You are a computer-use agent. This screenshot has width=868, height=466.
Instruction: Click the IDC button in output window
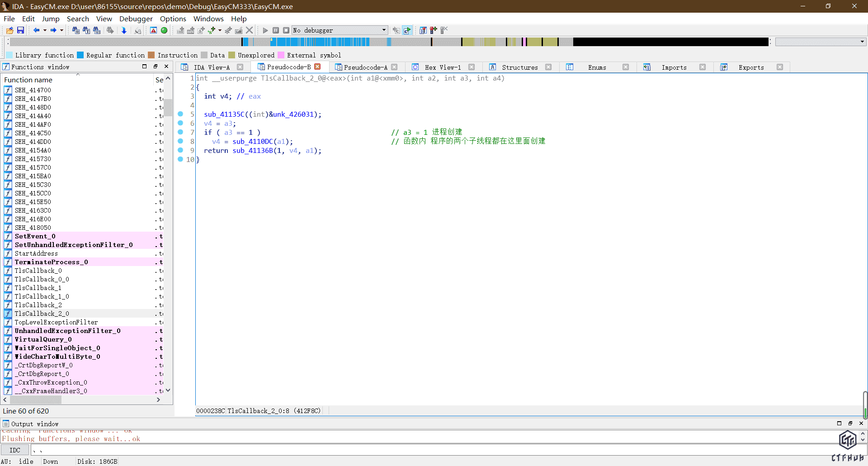tap(15, 450)
